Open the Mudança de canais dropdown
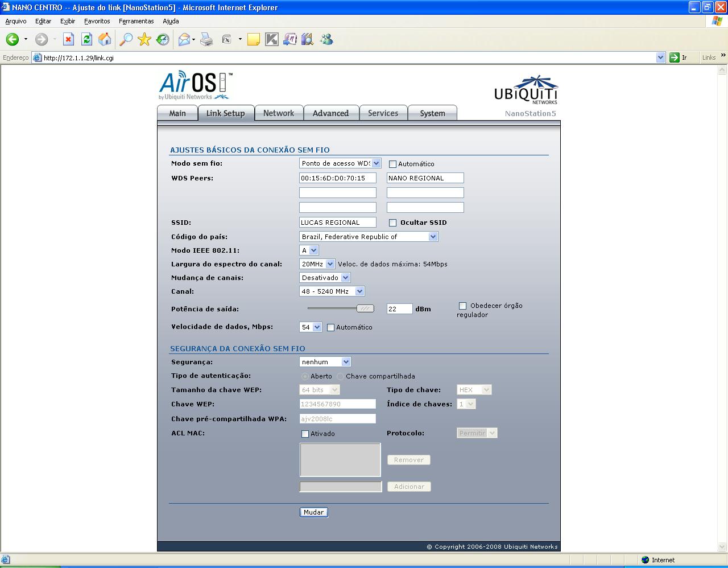 point(325,278)
